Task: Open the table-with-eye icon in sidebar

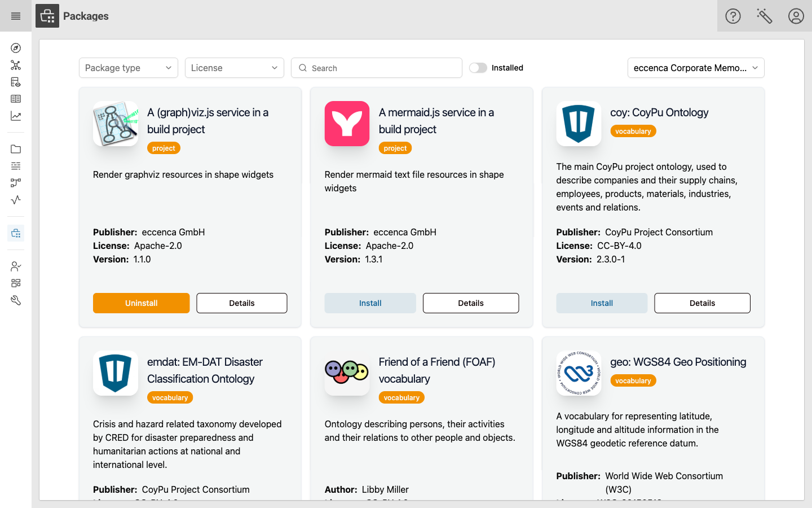Action: tap(16, 82)
